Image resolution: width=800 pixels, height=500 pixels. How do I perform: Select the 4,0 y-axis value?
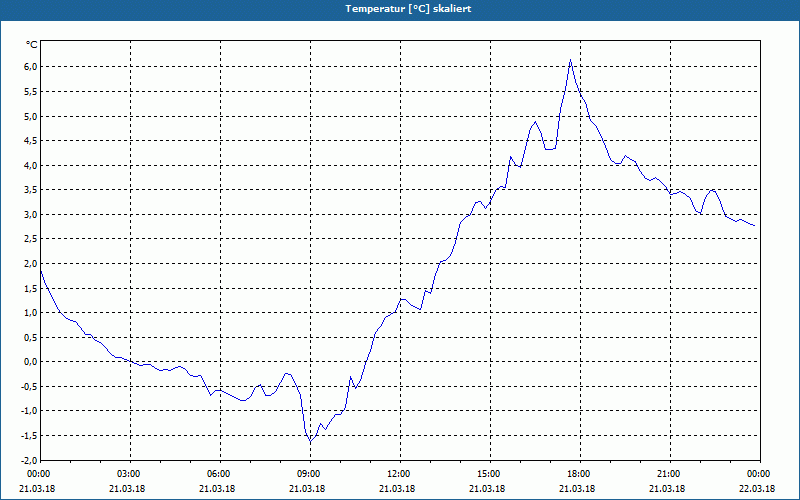(x=30, y=165)
